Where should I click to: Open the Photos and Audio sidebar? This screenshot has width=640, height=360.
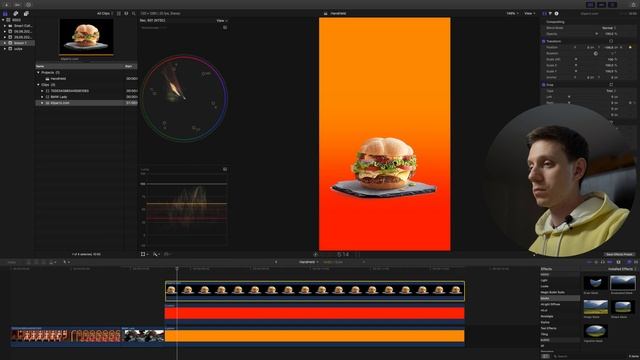point(16,13)
